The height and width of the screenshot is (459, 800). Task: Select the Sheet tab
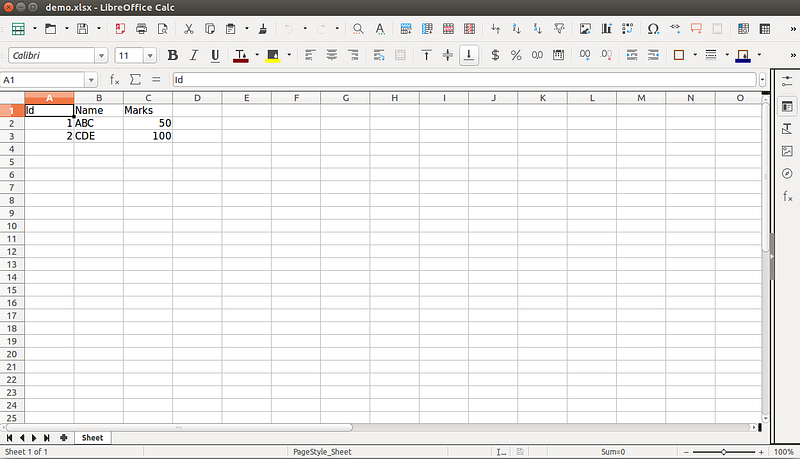(92, 438)
